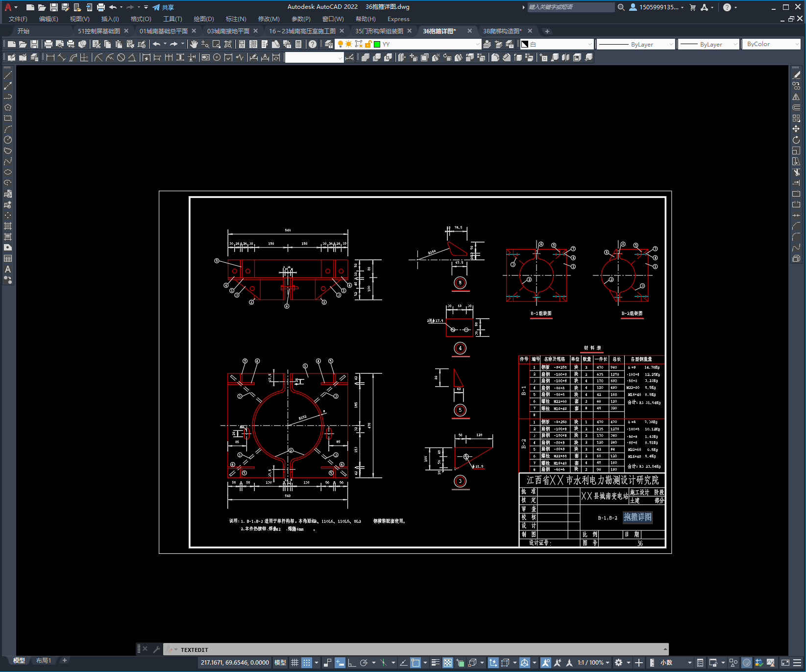Toggle polar tracking in status bar

364,663
